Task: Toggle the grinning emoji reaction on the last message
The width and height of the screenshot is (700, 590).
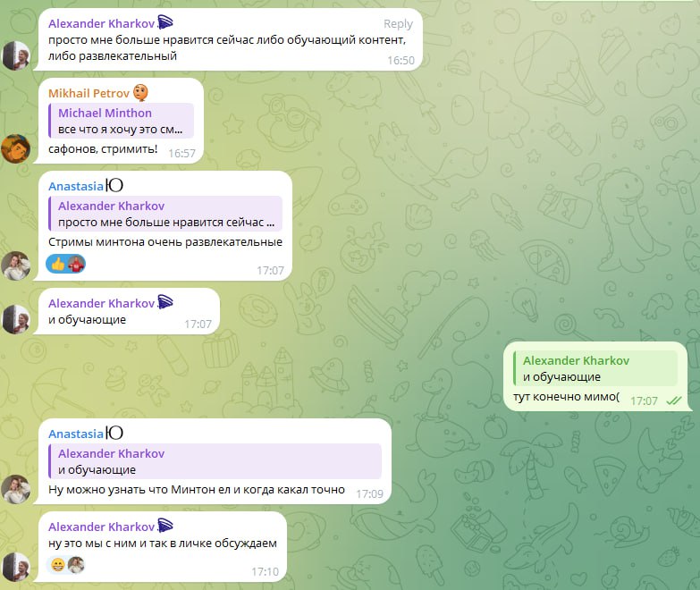Action: coord(57,565)
